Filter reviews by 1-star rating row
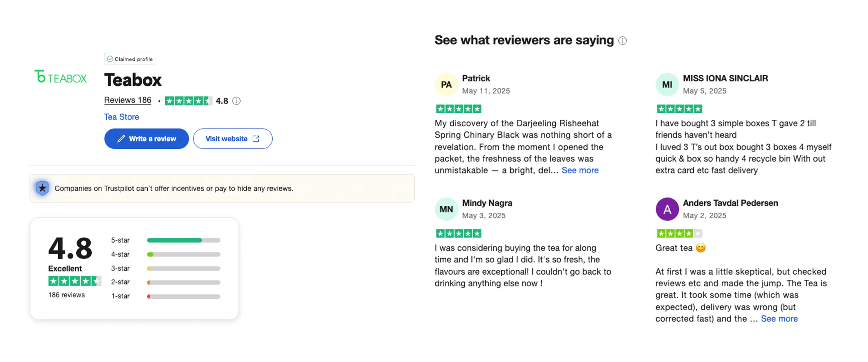Viewport: 868px width, 362px height. coord(165,296)
